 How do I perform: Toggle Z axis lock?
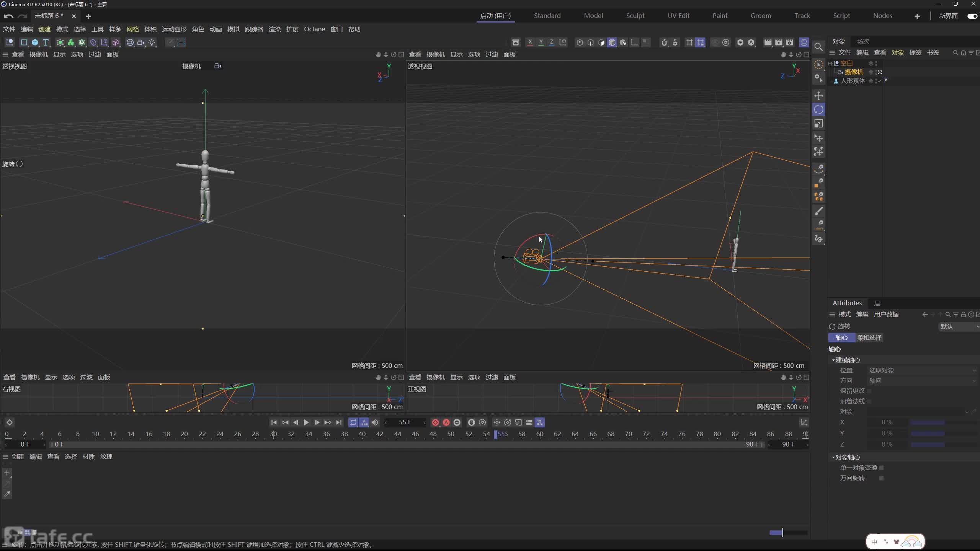click(552, 42)
